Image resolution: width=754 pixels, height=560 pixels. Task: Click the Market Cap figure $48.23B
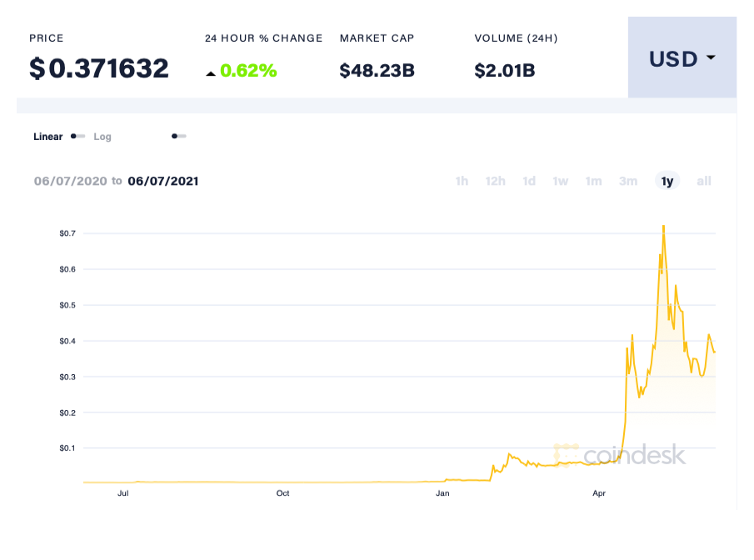(x=377, y=71)
